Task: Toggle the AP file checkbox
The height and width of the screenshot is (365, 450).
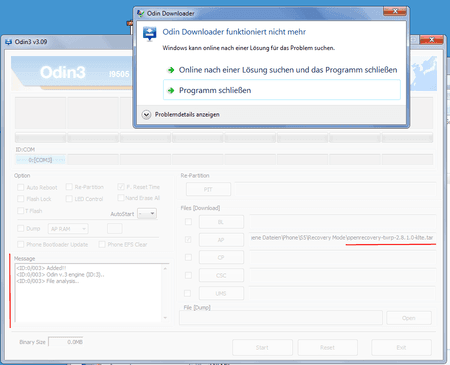Action: point(188,239)
